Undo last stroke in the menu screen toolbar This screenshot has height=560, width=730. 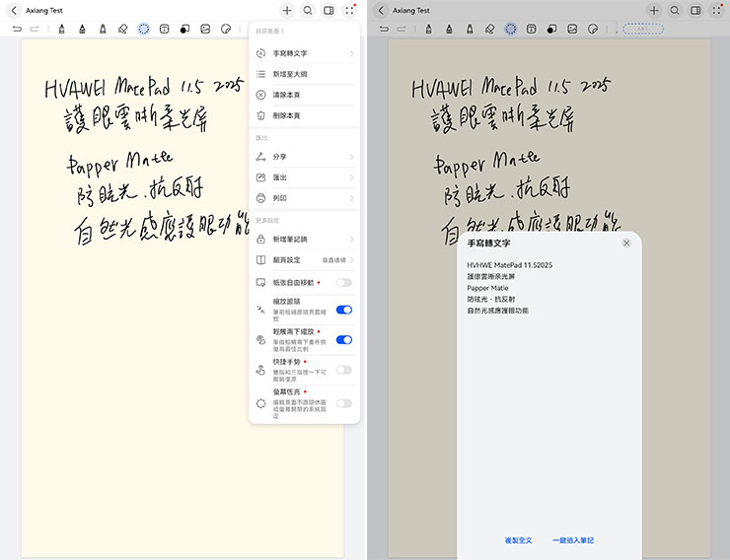tap(17, 29)
